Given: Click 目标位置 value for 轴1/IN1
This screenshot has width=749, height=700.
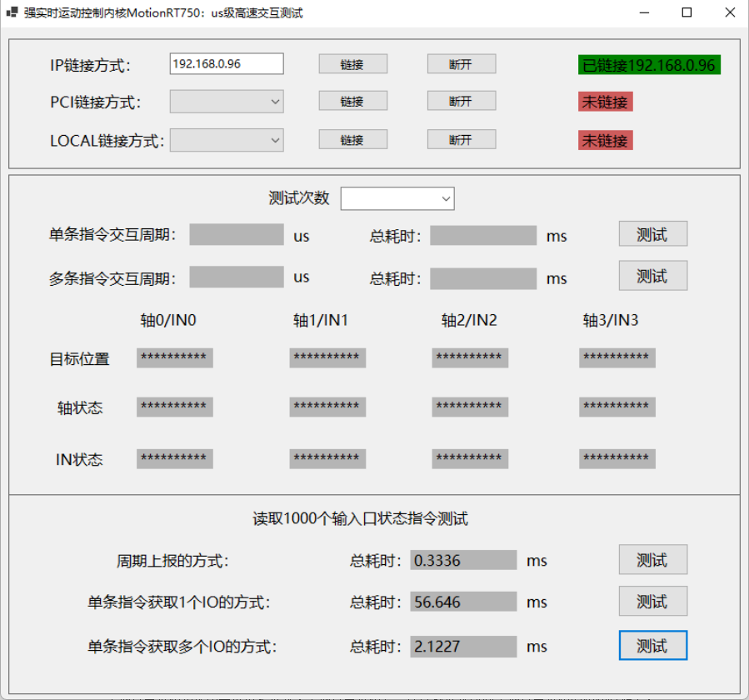Looking at the screenshot, I should point(327,357).
